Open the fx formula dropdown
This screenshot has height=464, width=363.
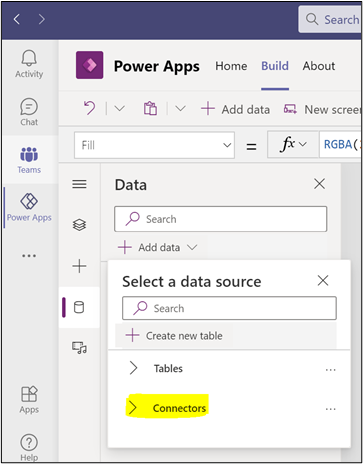pos(293,144)
